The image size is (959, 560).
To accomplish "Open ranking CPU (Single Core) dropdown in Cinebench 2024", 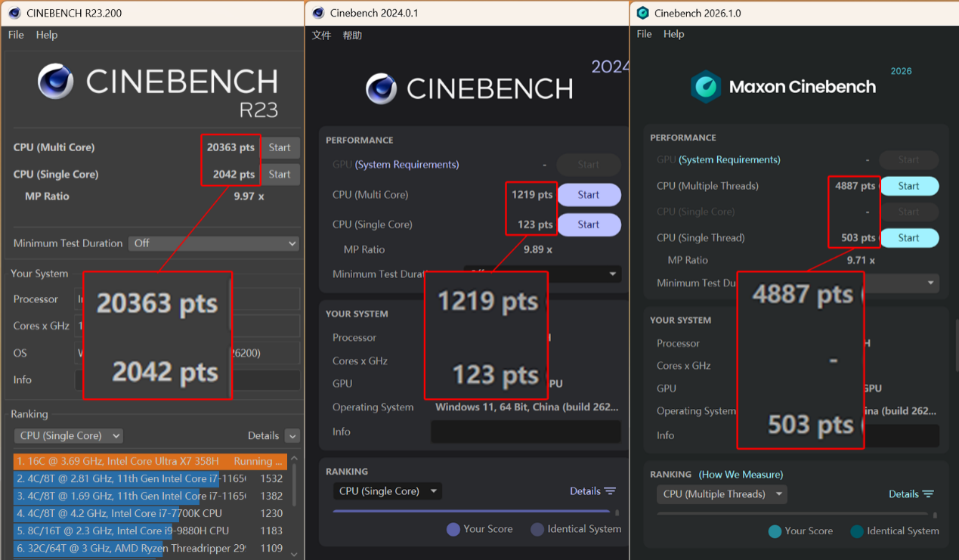I will [388, 491].
